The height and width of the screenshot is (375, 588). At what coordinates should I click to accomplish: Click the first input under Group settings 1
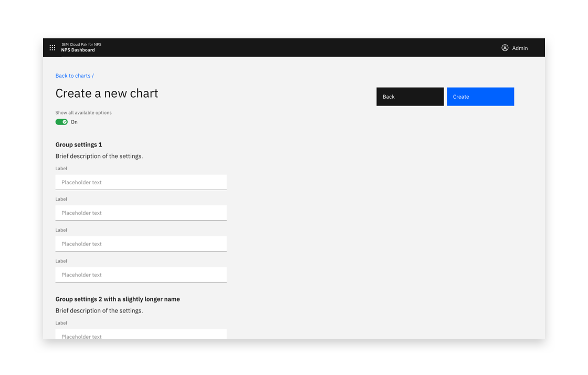click(x=141, y=182)
